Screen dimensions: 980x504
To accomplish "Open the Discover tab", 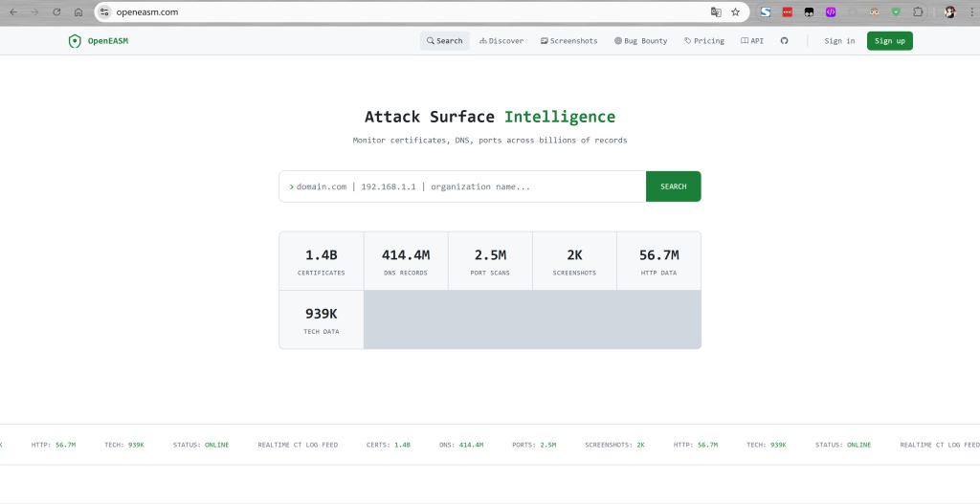I will tap(501, 41).
